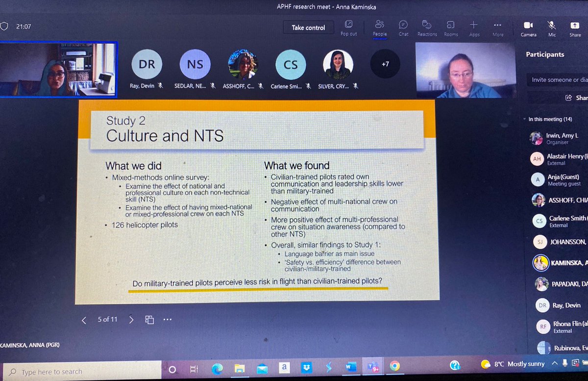Open Word from the taskbar
Screen dimensions: 588x381
point(351,367)
